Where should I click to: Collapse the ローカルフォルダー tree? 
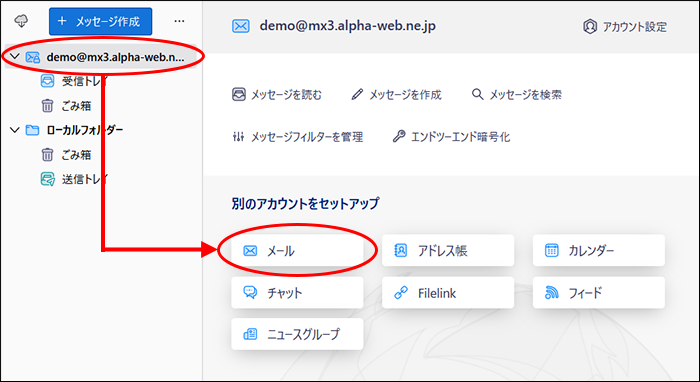click(x=15, y=130)
